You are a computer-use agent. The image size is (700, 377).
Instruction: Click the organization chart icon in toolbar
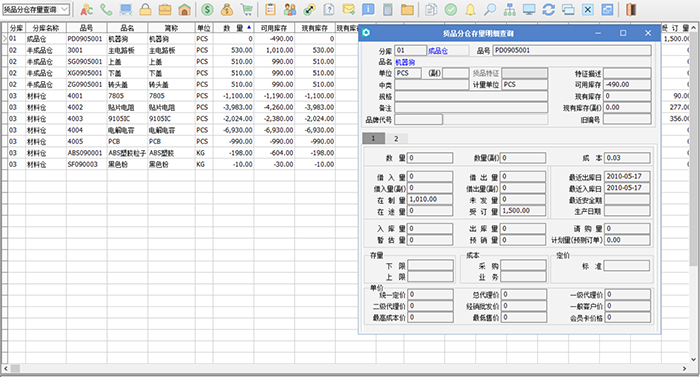510,9
